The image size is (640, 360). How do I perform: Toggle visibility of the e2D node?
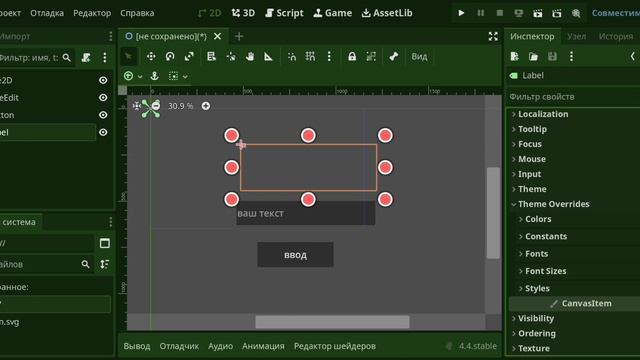tap(103, 80)
